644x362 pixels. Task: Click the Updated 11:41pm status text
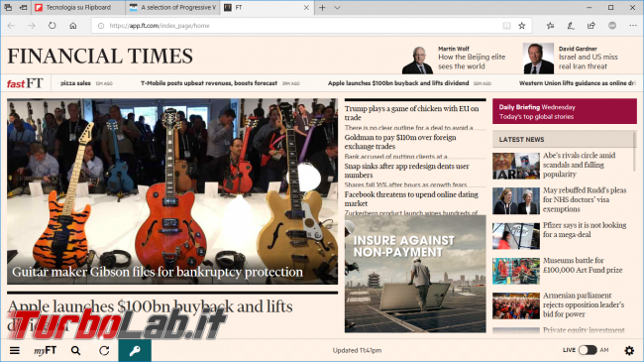(357, 350)
